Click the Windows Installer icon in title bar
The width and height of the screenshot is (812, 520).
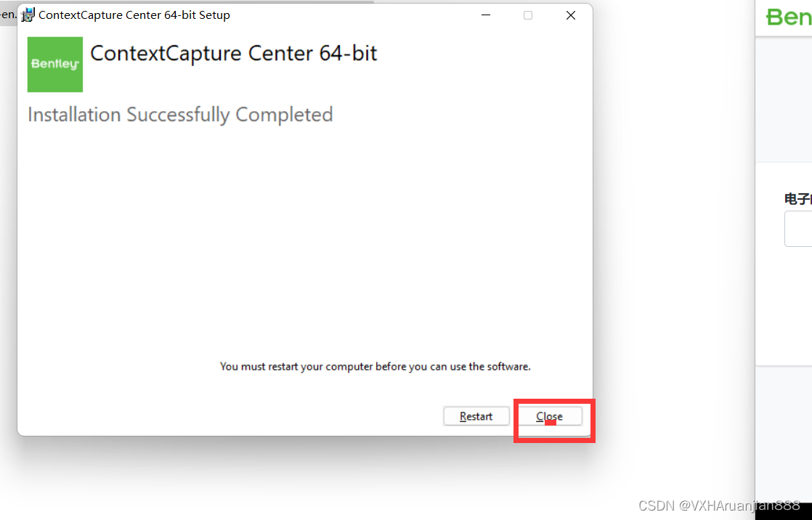tap(28, 15)
